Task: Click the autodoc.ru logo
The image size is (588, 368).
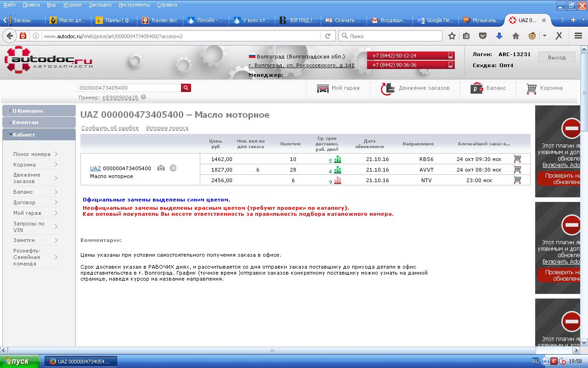Action: coord(49,60)
